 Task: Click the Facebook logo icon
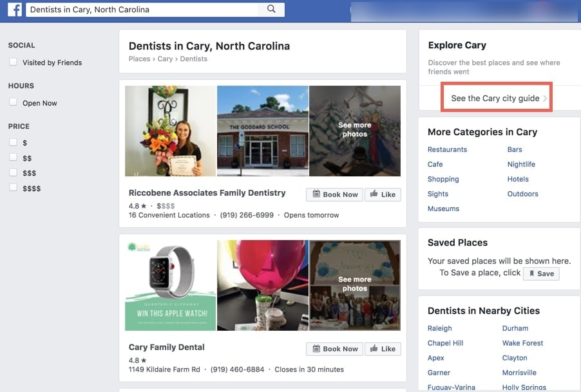click(15, 10)
